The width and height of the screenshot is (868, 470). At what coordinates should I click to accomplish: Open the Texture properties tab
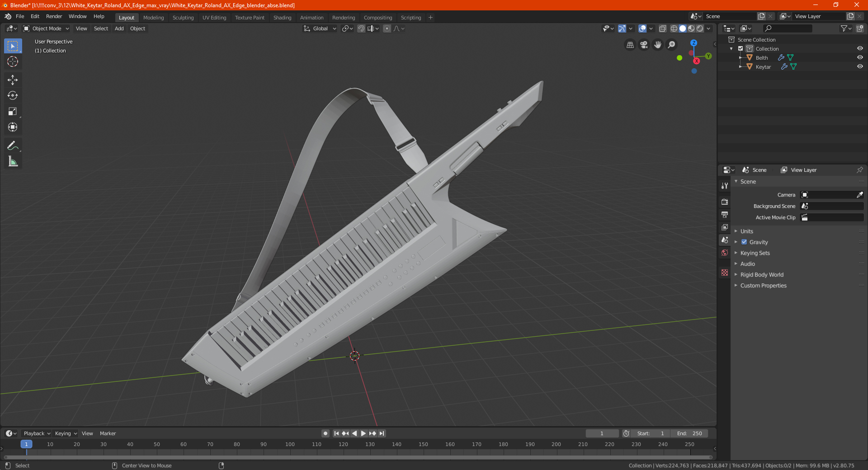click(725, 273)
